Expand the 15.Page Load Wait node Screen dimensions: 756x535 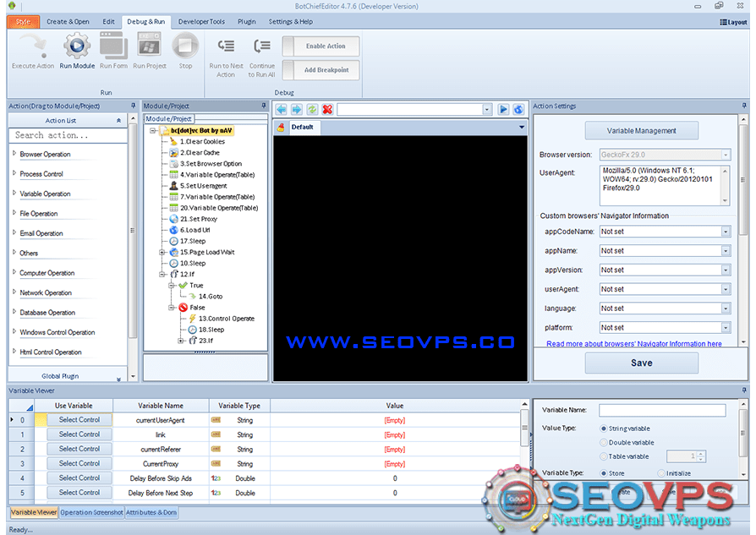click(163, 252)
